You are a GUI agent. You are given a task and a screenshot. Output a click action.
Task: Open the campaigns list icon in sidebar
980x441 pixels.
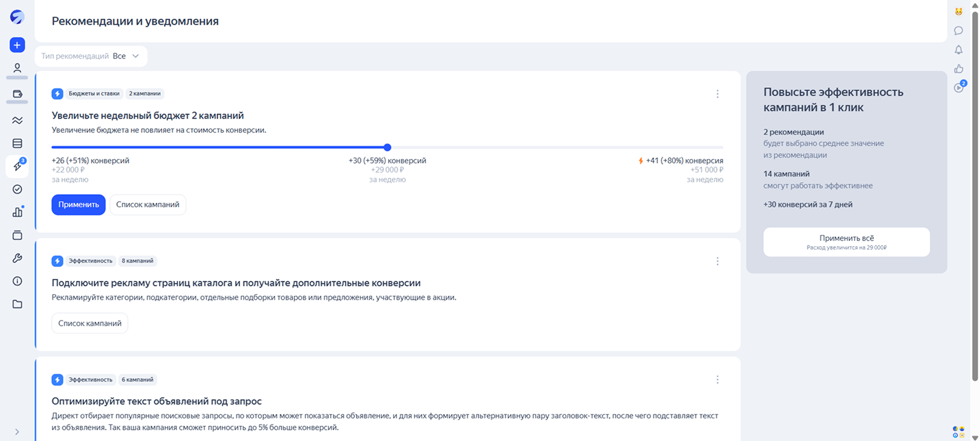click(x=17, y=144)
